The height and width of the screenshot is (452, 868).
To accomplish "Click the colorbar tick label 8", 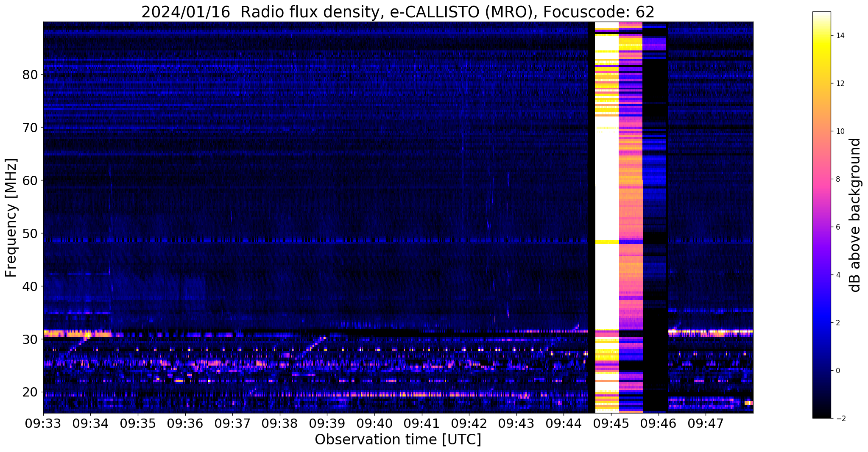I will [x=837, y=179].
